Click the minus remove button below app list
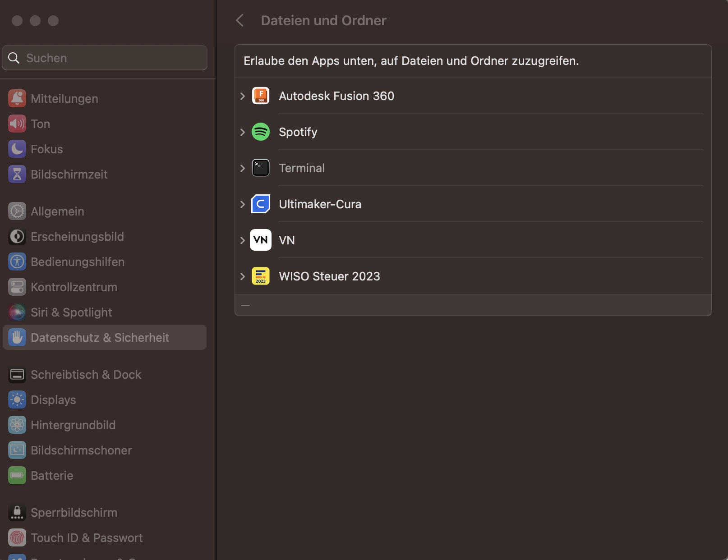 (x=245, y=305)
